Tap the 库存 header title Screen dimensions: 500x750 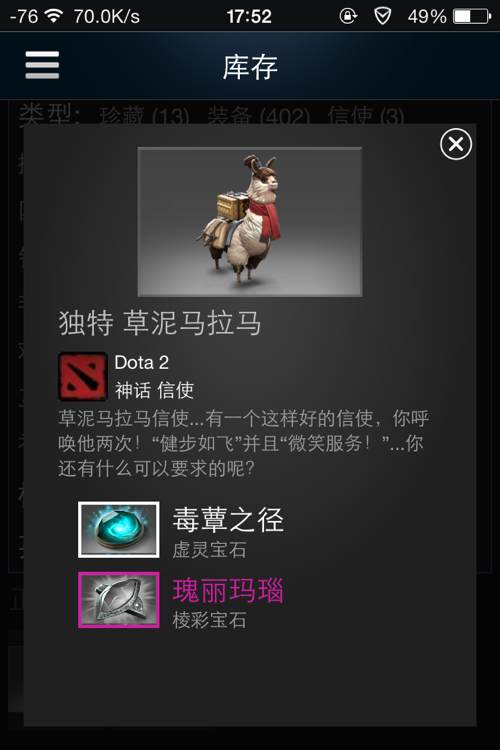click(250, 66)
